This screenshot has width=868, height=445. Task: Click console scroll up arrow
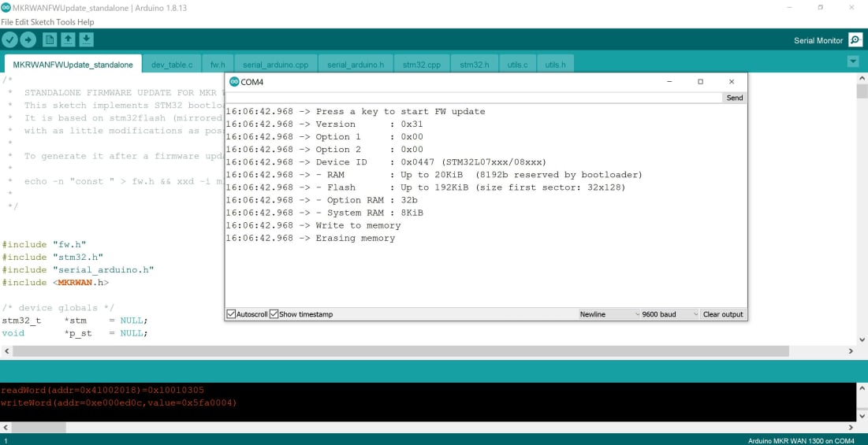tap(862, 388)
